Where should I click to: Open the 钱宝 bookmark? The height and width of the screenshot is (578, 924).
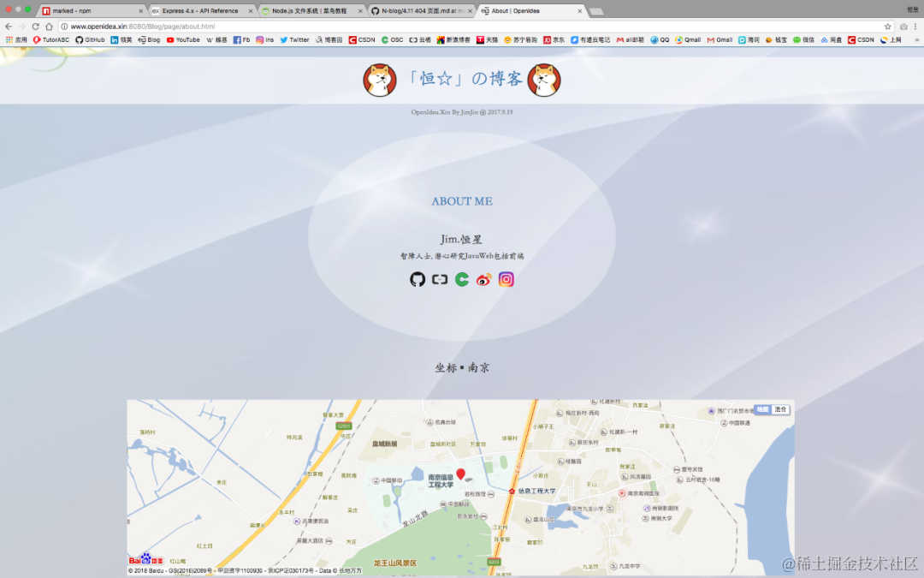click(776, 40)
